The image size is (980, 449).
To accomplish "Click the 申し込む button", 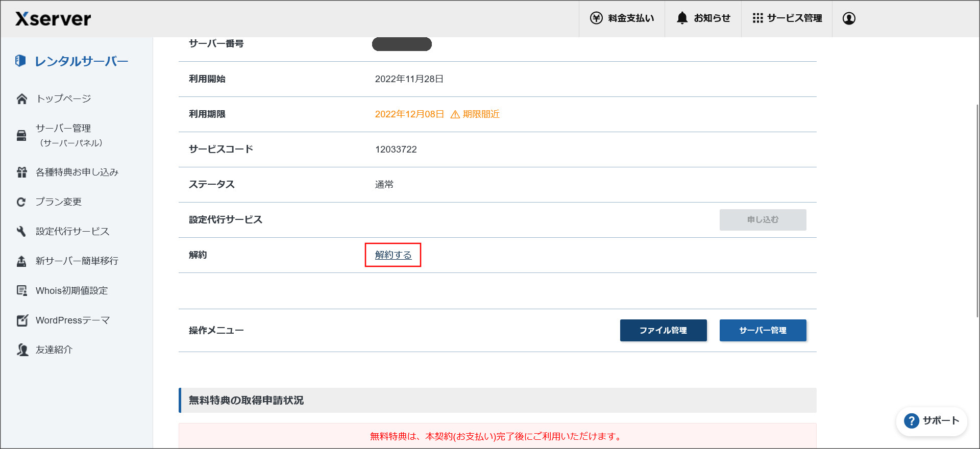I will click(763, 220).
